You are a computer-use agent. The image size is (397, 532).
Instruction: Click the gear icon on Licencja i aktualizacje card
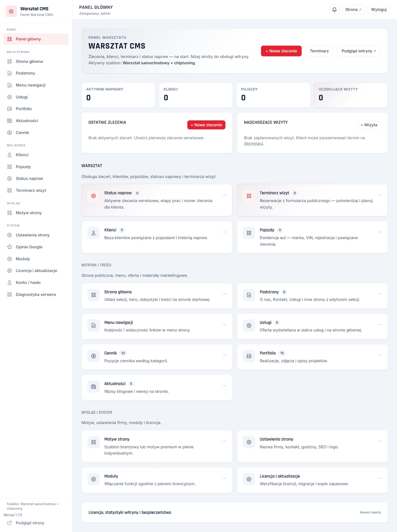249,479
